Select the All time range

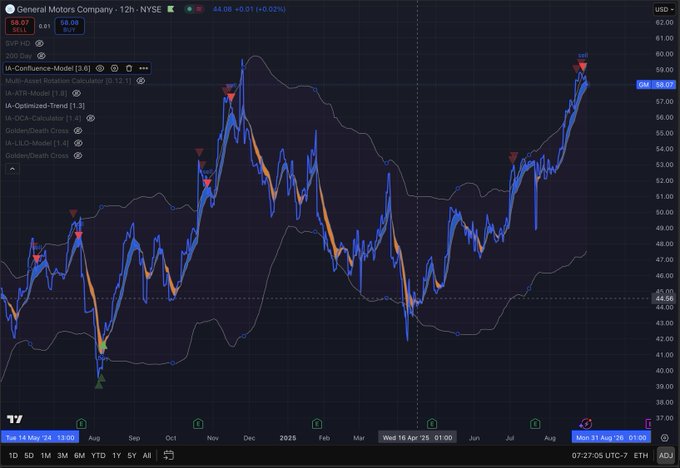[x=147, y=455]
